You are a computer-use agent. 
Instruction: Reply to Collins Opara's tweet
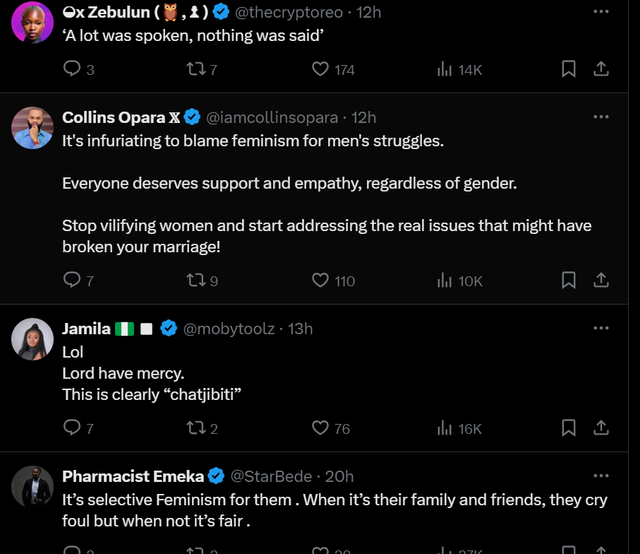click(x=71, y=281)
